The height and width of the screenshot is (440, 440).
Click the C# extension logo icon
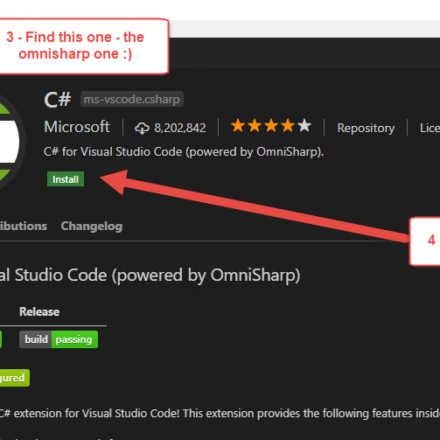click(10, 143)
